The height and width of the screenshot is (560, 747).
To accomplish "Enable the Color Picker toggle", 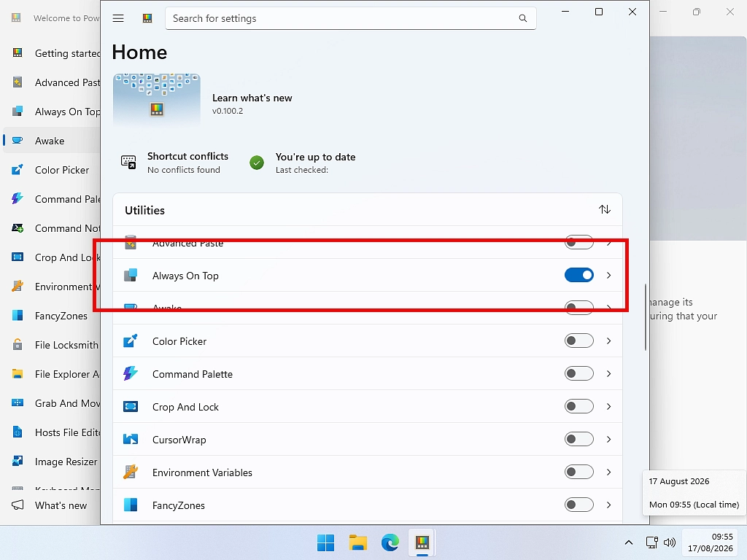I will coord(578,341).
